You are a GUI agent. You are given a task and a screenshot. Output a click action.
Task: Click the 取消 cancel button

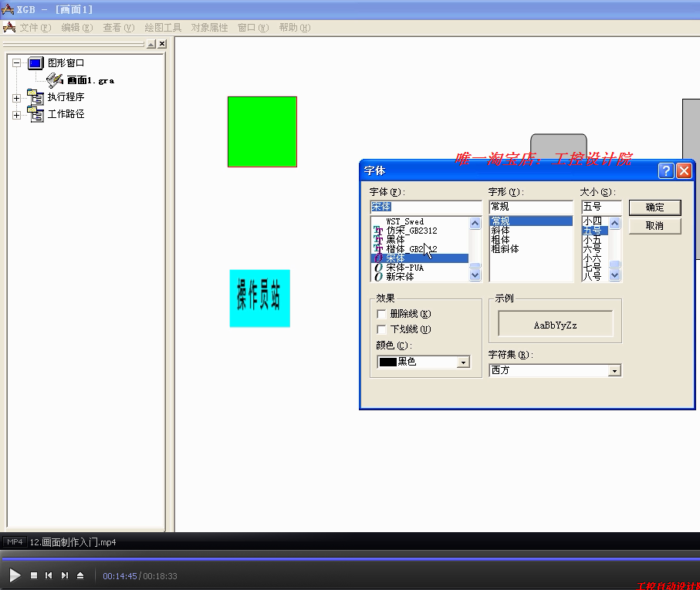pos(655,226)
